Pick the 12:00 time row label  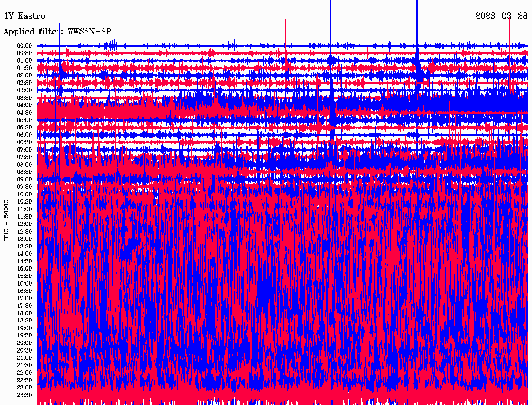click(25, 224)
